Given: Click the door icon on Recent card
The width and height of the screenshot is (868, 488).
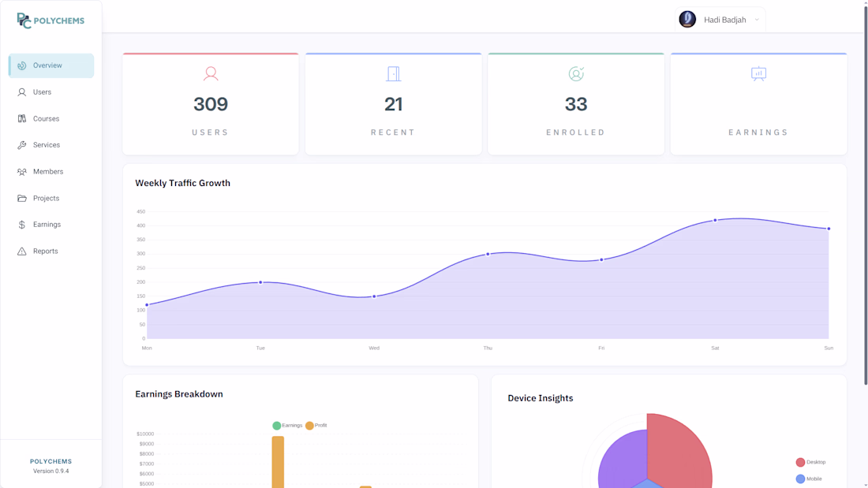Looking at the screenshot, I should [x=393, y=73].
